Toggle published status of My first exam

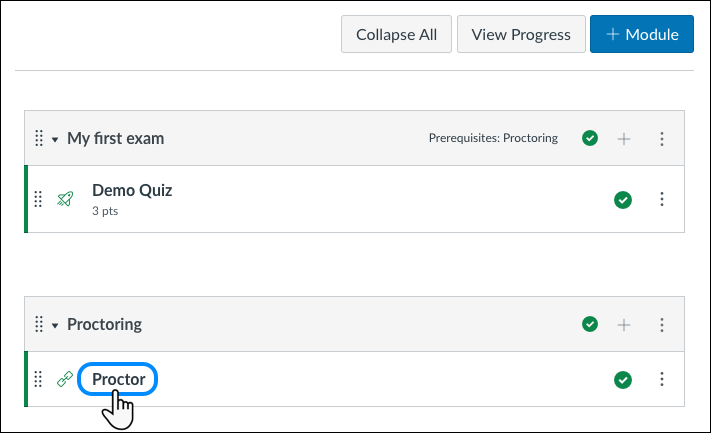pos(590,138)
